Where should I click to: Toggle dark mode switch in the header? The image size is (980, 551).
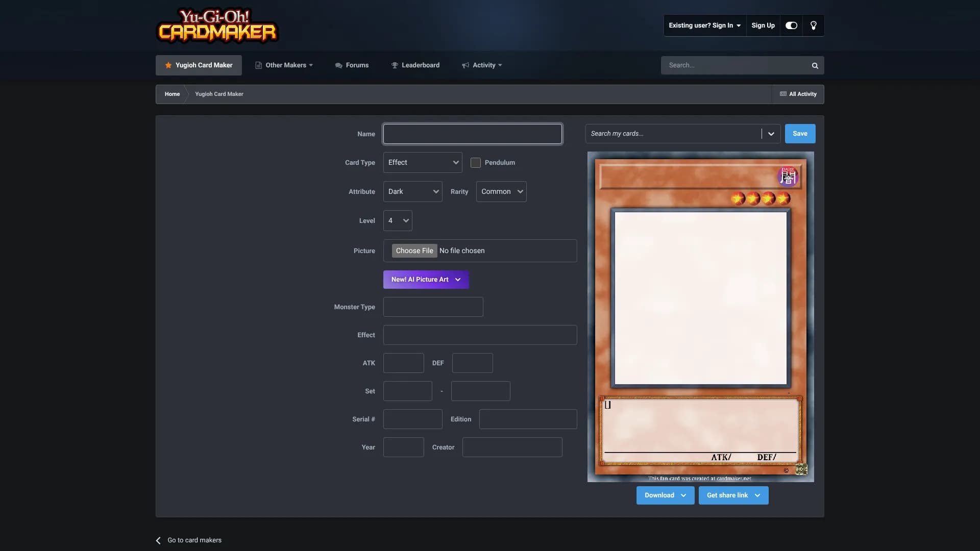[791, 26]
